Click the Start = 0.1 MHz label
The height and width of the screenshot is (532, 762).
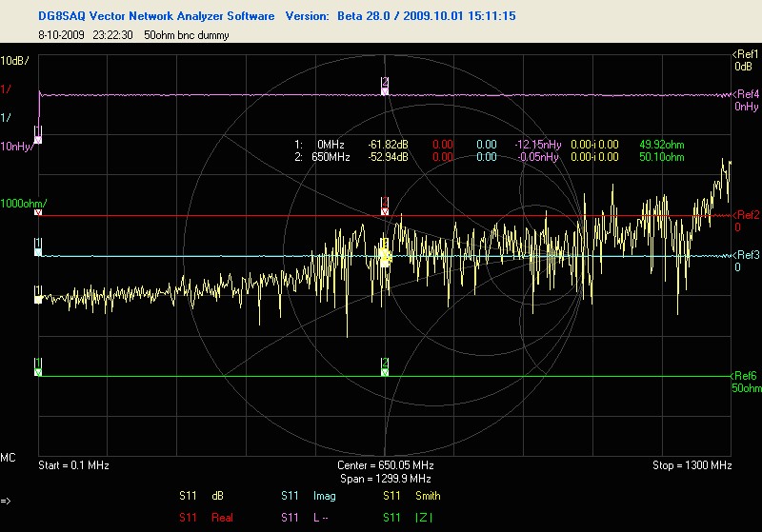(x=73, y=465)
